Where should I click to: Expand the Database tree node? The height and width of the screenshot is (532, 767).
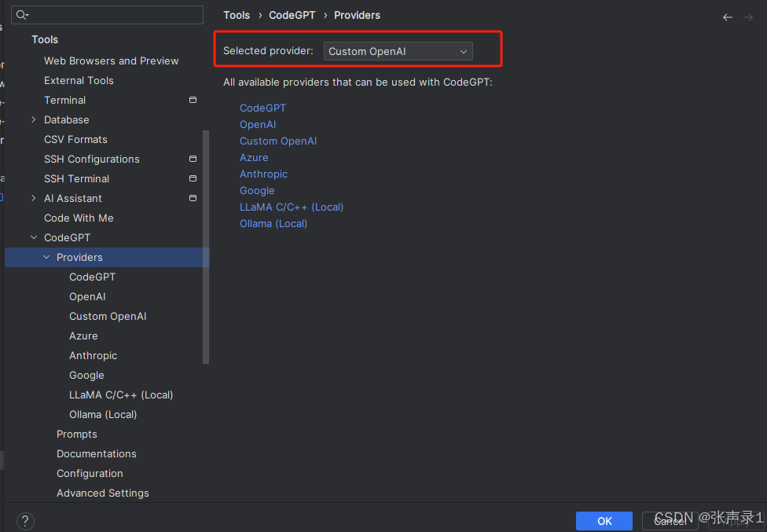click(33, 119)
